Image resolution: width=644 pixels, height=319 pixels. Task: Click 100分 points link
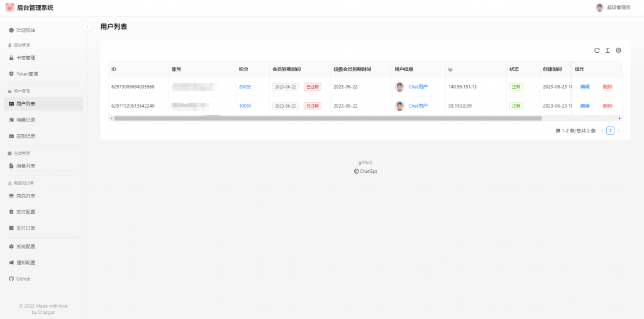245,106
